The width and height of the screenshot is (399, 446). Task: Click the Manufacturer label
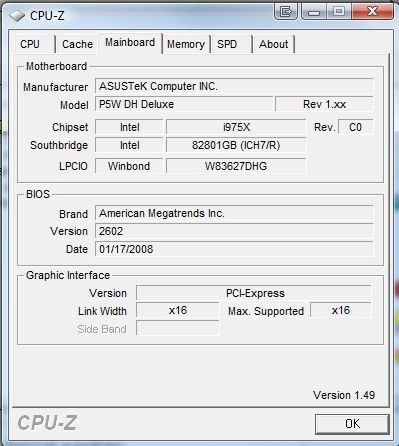coord(55,87)
